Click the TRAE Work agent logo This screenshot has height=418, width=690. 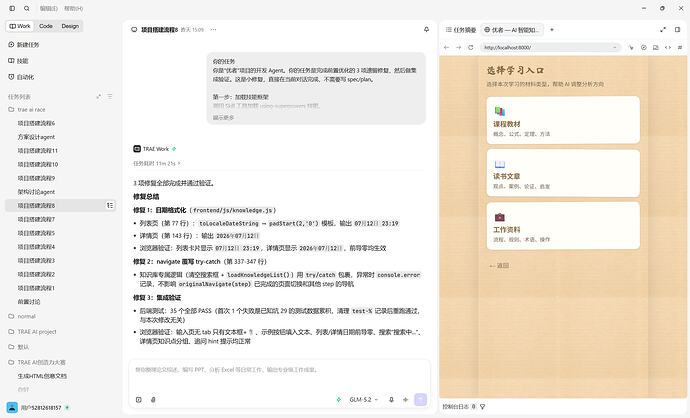pos(137,149)
